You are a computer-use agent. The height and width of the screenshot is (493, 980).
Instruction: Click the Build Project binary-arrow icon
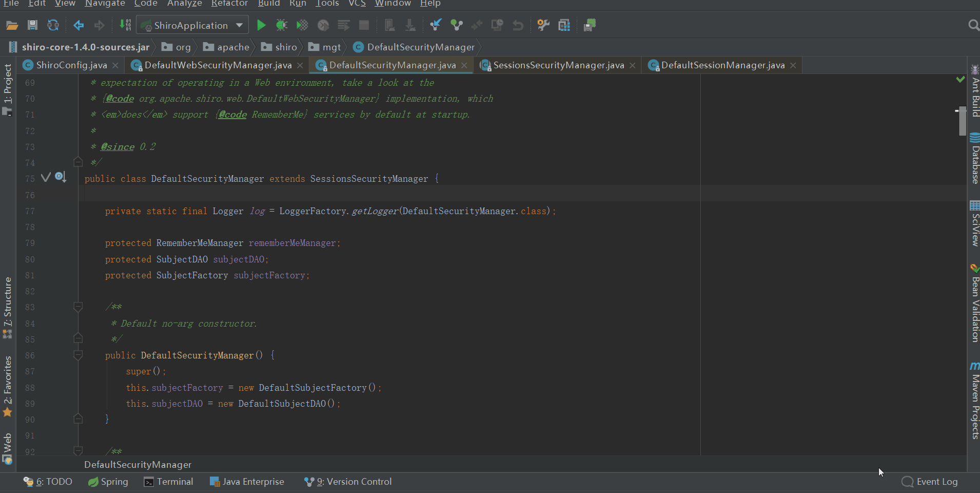pos(125,25)
